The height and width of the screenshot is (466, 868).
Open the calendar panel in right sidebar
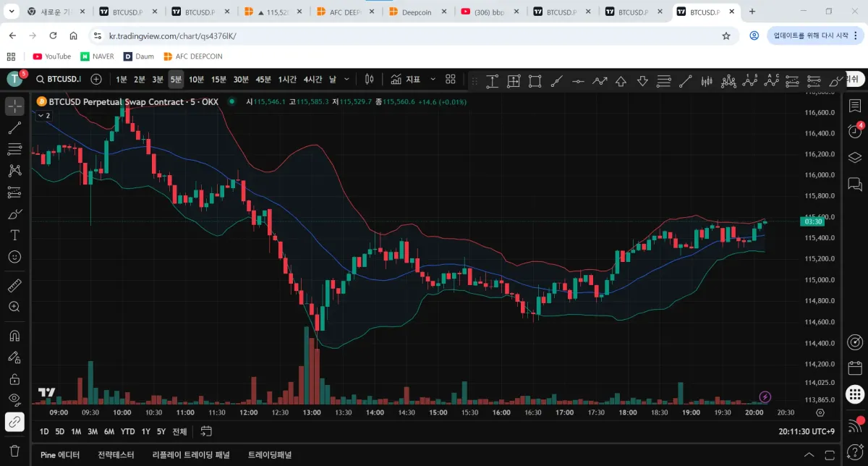click(x=854, y=368)
